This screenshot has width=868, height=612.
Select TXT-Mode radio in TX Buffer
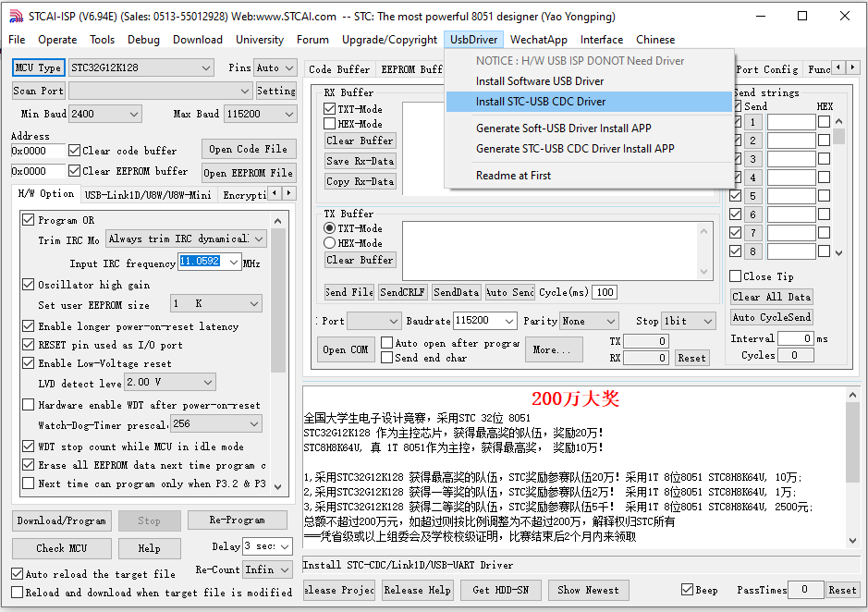click(x=329, y=228)
